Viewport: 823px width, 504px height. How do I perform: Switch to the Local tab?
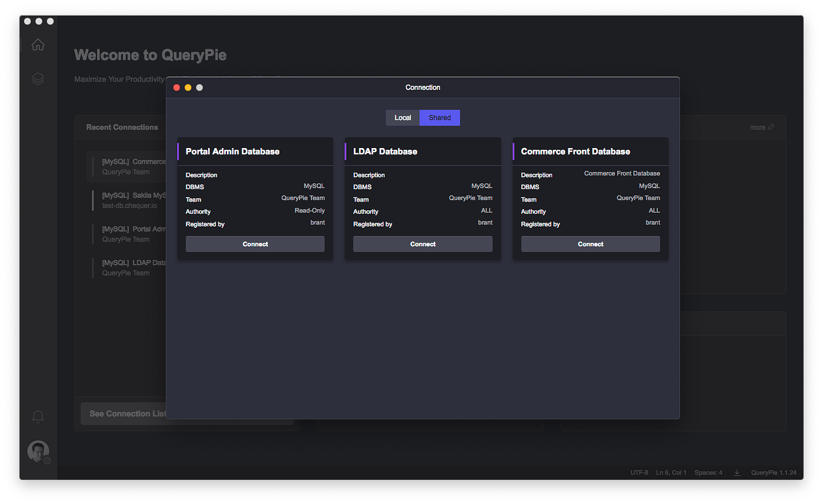click(x=403, y=118)
